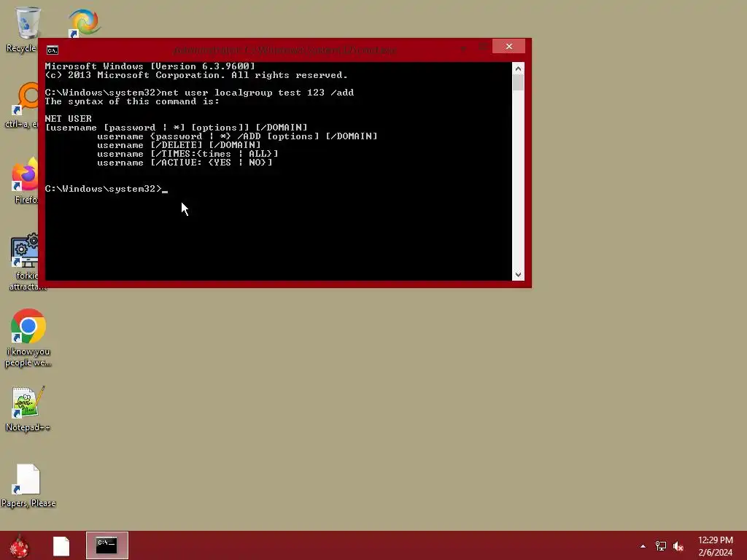Open the Edge shortcut on desktop

click(85, 23)
